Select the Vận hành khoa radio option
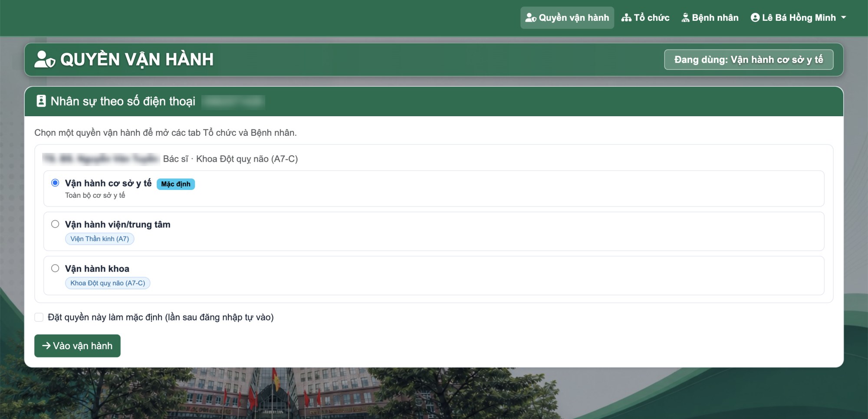 [x=55, y=268]
